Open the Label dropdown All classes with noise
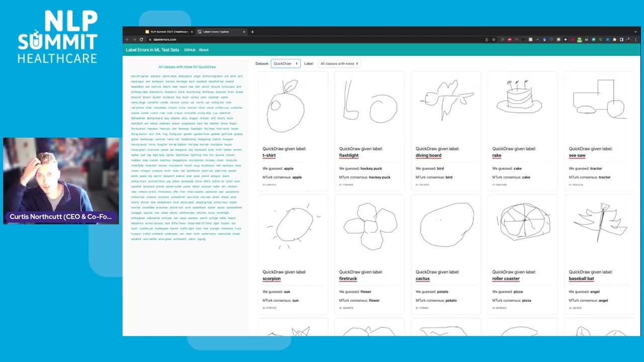The width and height of the screenshot is (644, 362). [339, 63]
